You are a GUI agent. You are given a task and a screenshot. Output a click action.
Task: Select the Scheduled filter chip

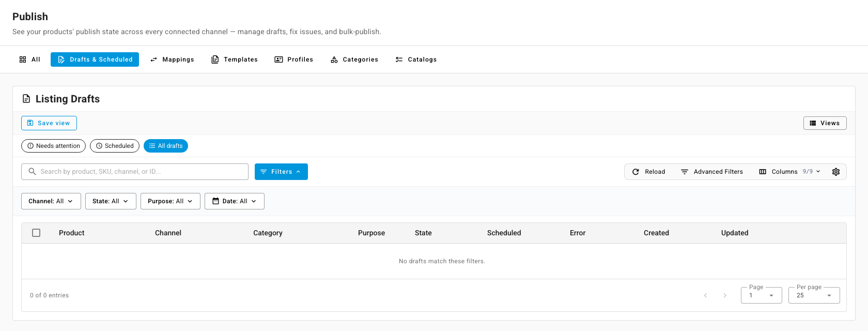point(115,146)
